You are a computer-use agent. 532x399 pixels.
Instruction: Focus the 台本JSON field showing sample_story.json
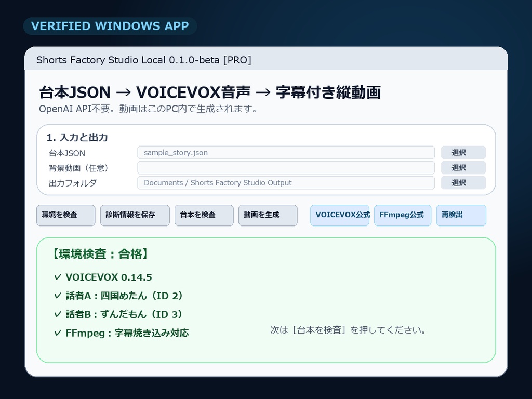click(286, 153)
